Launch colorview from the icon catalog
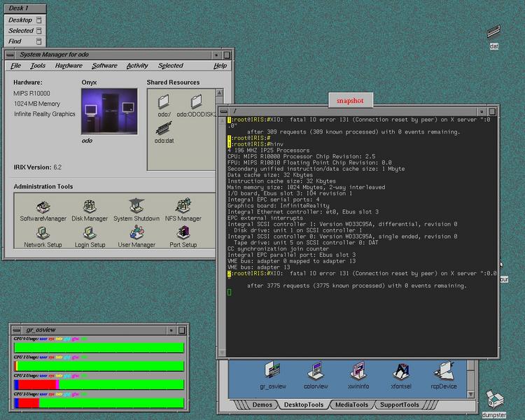This screenshot has width=525, height=420. click(x=316, y=376)
